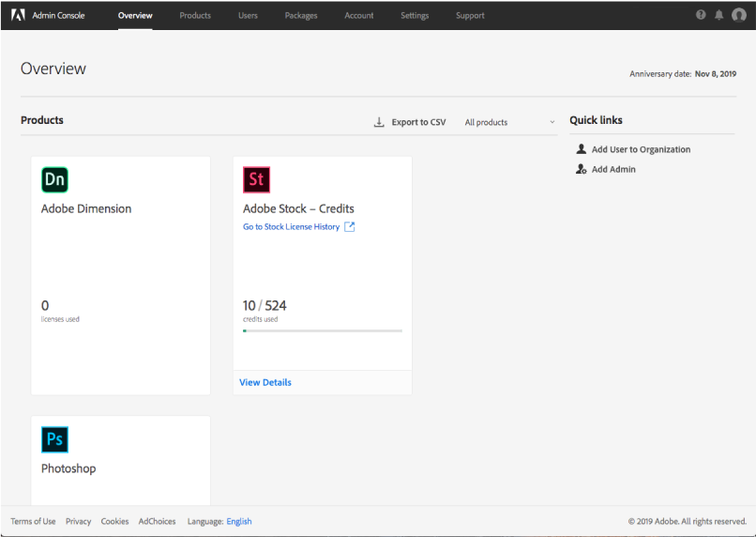Open the All products filter dropdown

509,122
